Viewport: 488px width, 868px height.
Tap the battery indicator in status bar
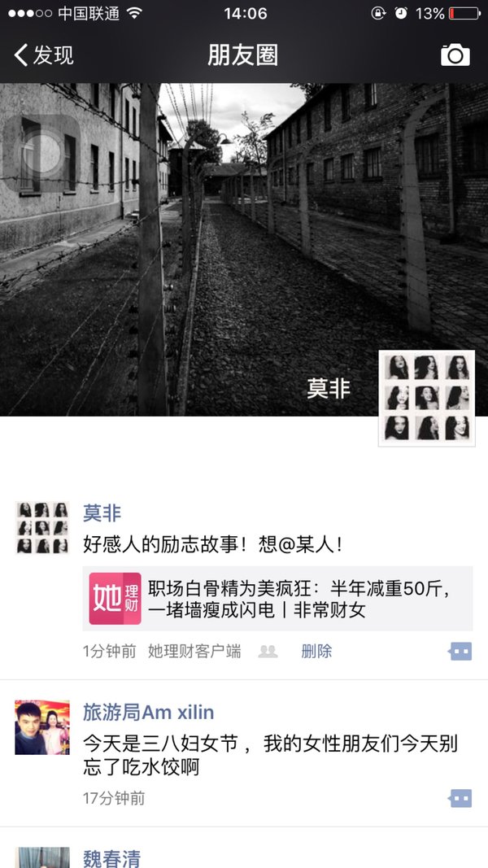(x=464, y=13)
